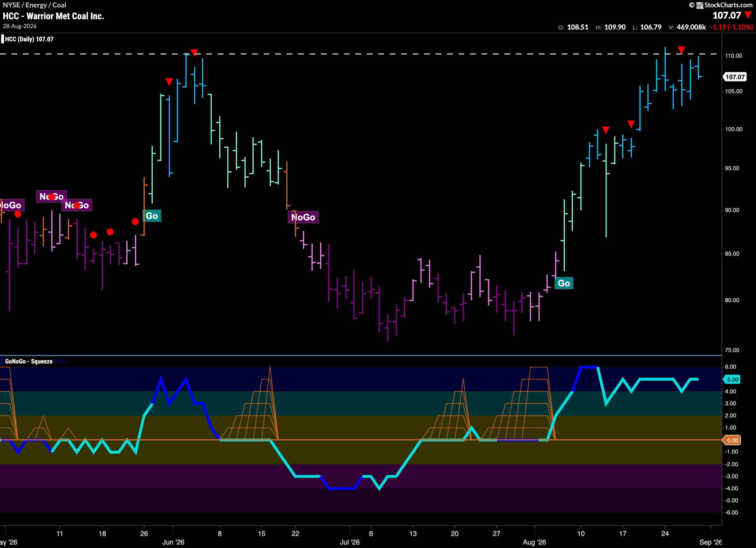
Task: Click the 75.00 price axis label
Action: (732, 350)
